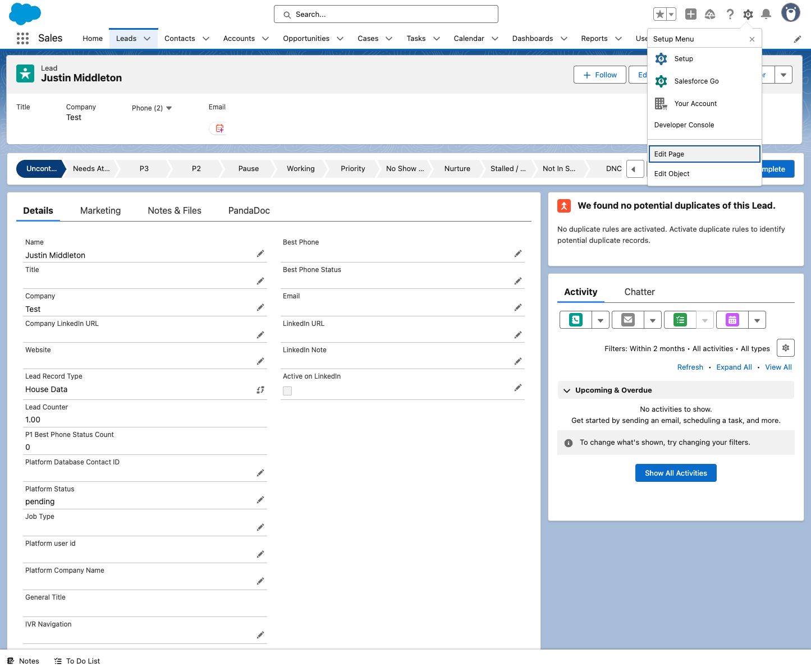Open the Global Actions plus icon
Screen dimensions: 811x672
point(691,14)
